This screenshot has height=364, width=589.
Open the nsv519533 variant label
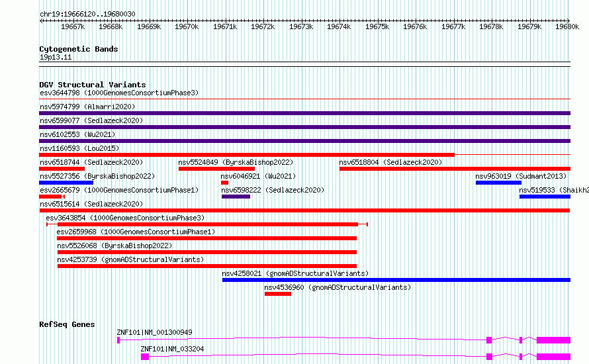point(554,190)
